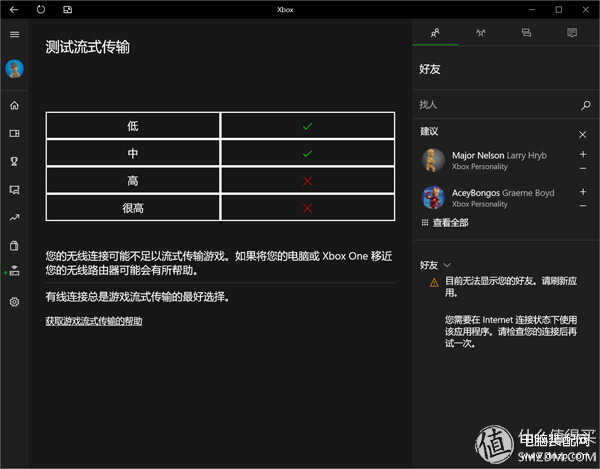600x469 pixels.
Task: Click the 中 quality row label
Action: coord(133,153)
